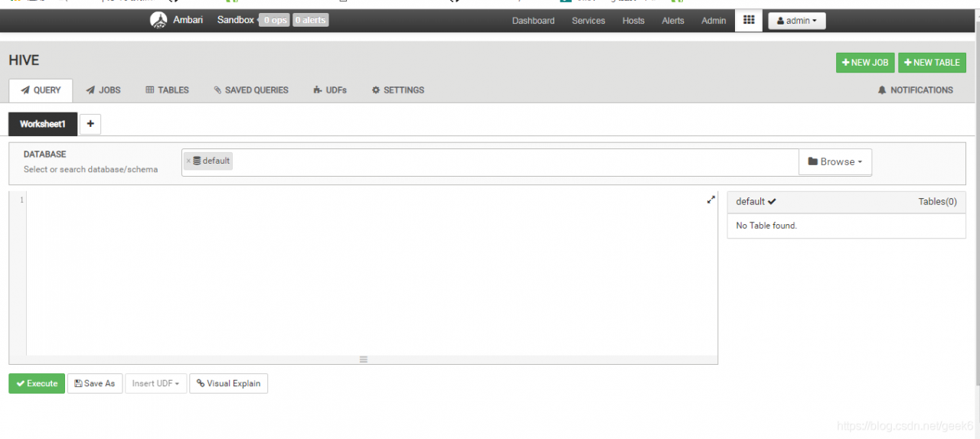
Task: Remove default database with the x icon
Action: tap(188, 161)
